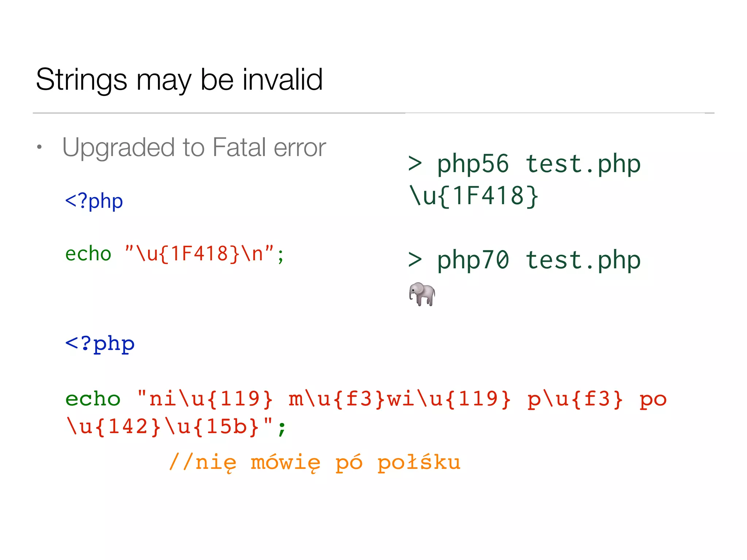
Task: Click the '\u{1F418}' literal output under php56
Action: (473, 196)
